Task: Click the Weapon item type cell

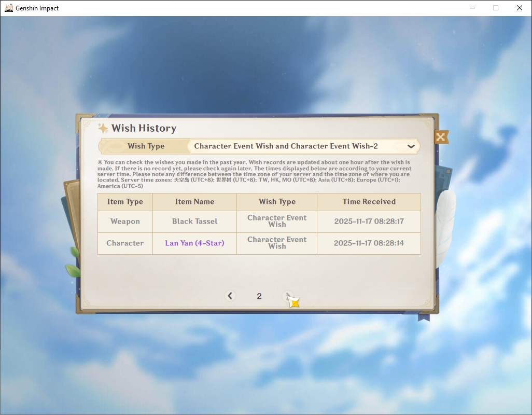Action: pos(125,221)
